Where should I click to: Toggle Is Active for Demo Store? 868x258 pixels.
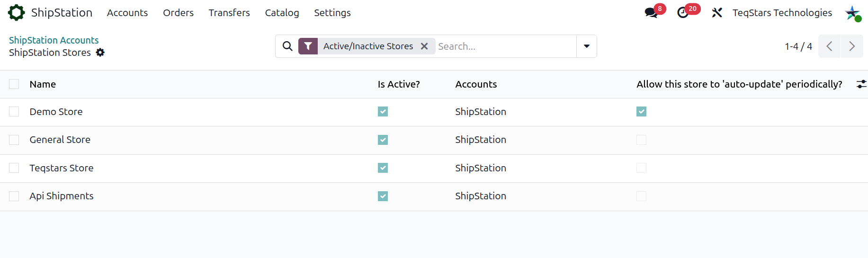tap(383, 112)
